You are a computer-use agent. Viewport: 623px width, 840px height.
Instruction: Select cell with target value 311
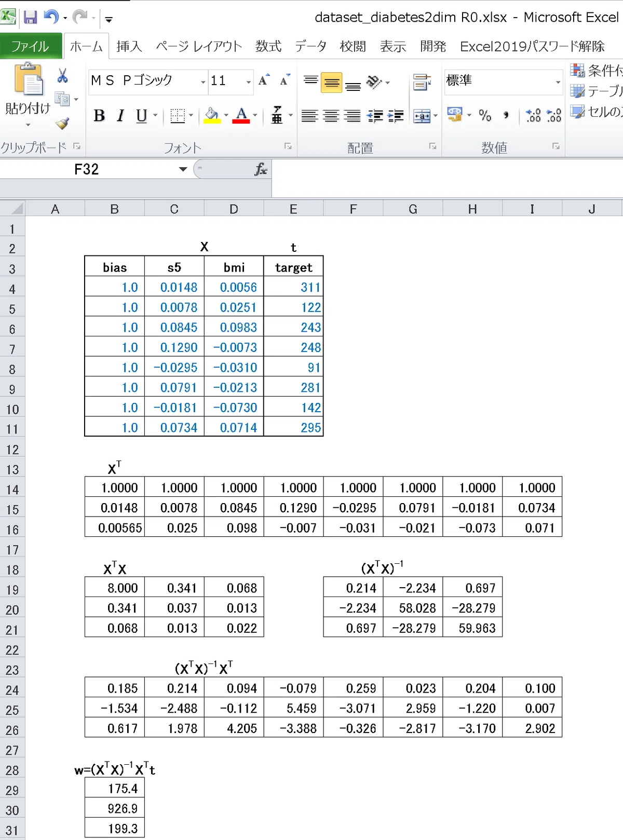click(x=294, y=287)
